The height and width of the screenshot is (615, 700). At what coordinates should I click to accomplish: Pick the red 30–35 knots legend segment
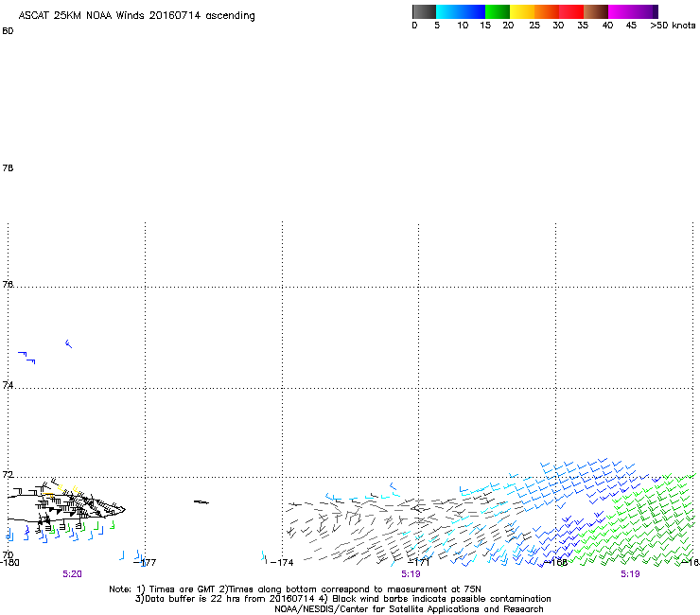pos(571,11)
